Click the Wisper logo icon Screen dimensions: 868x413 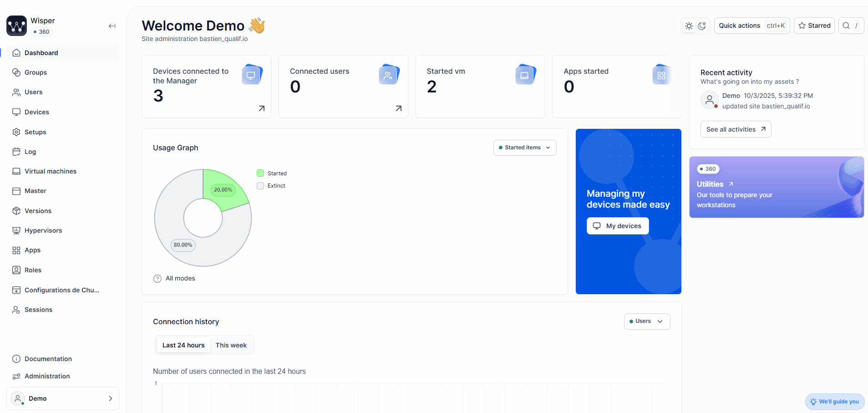tap(17, 26)
